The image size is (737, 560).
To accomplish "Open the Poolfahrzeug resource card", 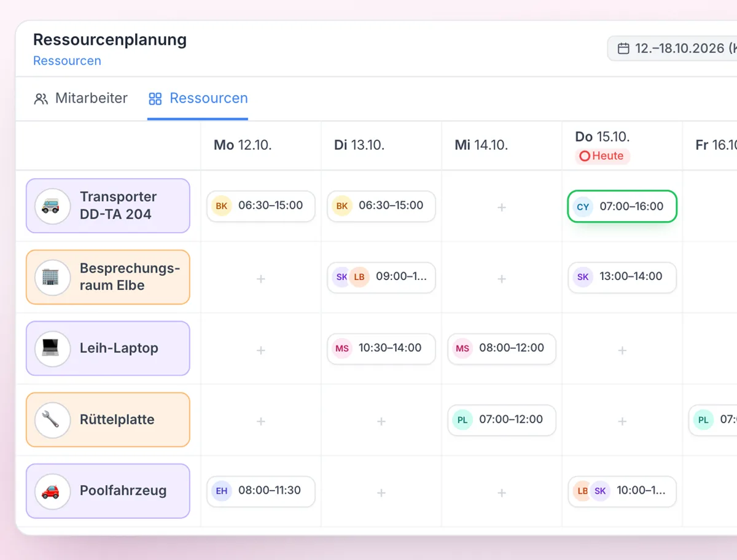I will 108,491.
